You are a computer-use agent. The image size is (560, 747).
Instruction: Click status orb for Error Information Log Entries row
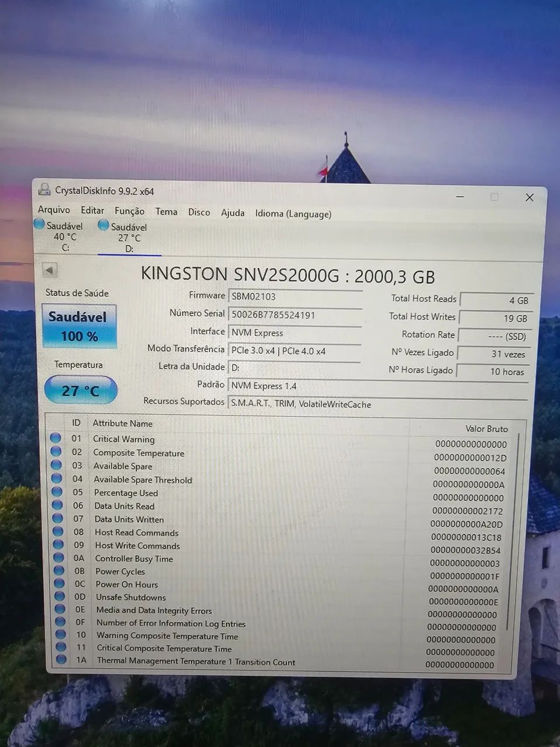60,622
